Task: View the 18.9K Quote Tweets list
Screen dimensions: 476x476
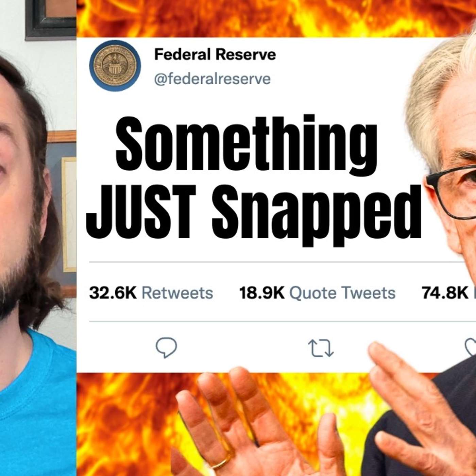Action: (317, 293)
